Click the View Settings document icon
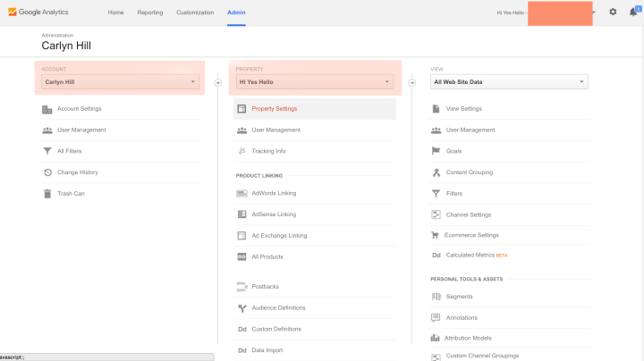 (x=436, y=109)
